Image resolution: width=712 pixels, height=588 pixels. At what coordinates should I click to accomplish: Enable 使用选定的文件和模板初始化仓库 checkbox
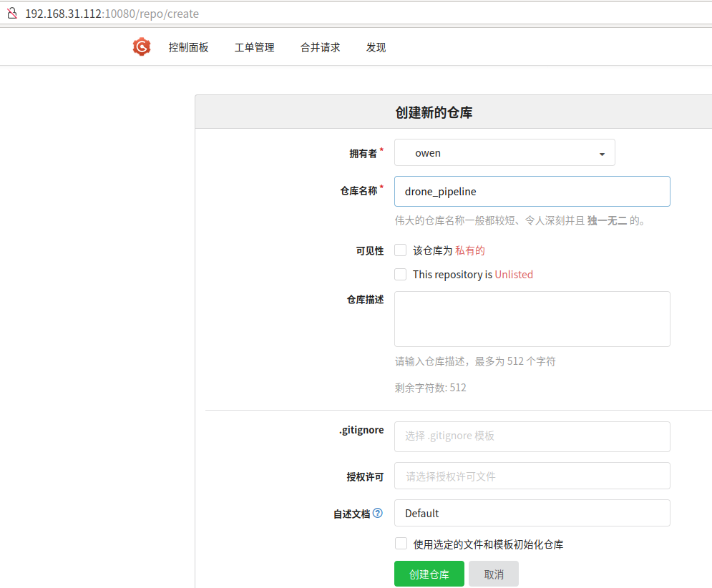click(x=401, y=544)
